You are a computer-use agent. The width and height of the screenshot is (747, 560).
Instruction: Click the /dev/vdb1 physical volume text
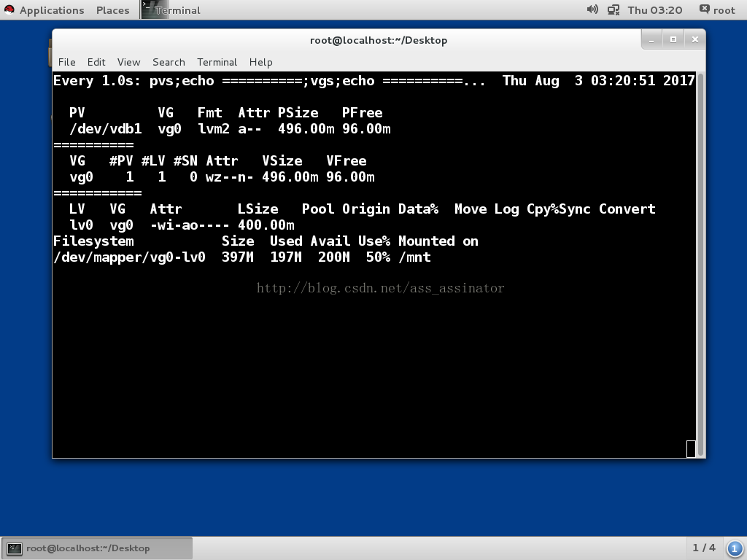click(x=105, y=129)
